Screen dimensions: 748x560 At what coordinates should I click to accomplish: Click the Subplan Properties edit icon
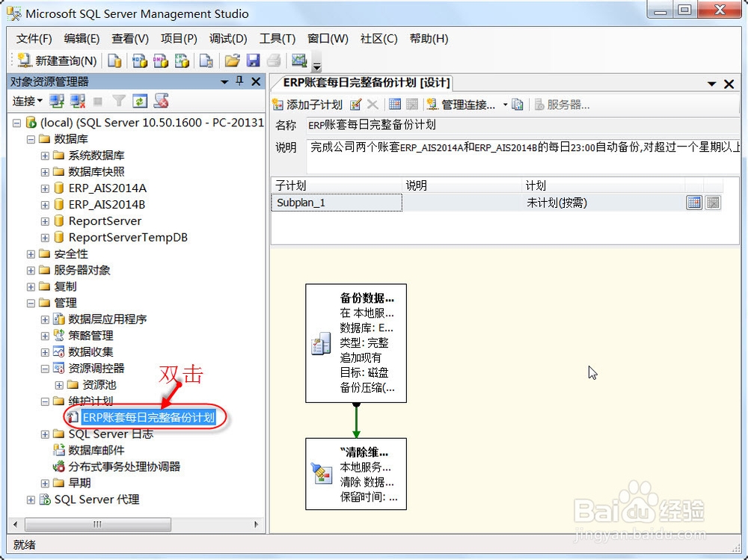355,105
